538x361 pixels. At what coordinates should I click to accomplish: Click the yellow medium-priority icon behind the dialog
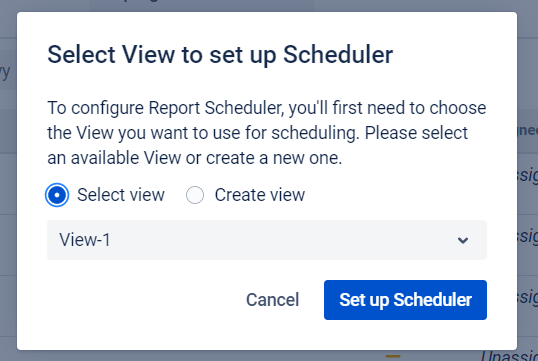[393, 356]
